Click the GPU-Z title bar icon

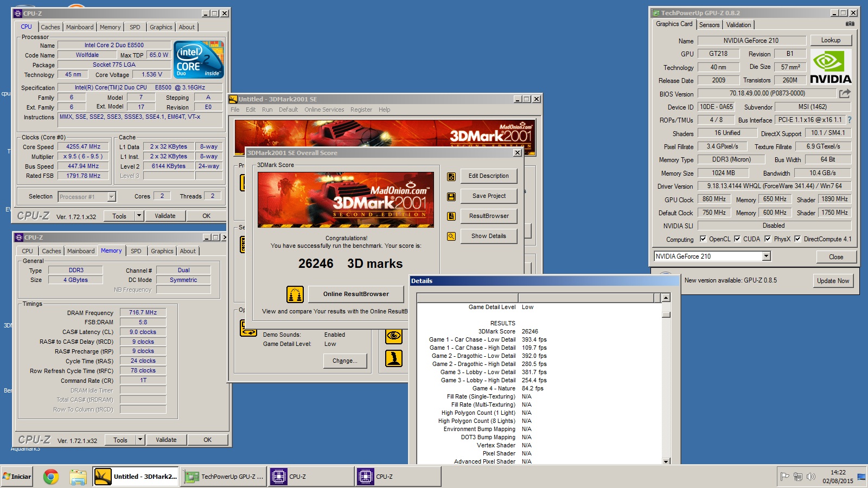click(656, 13)
